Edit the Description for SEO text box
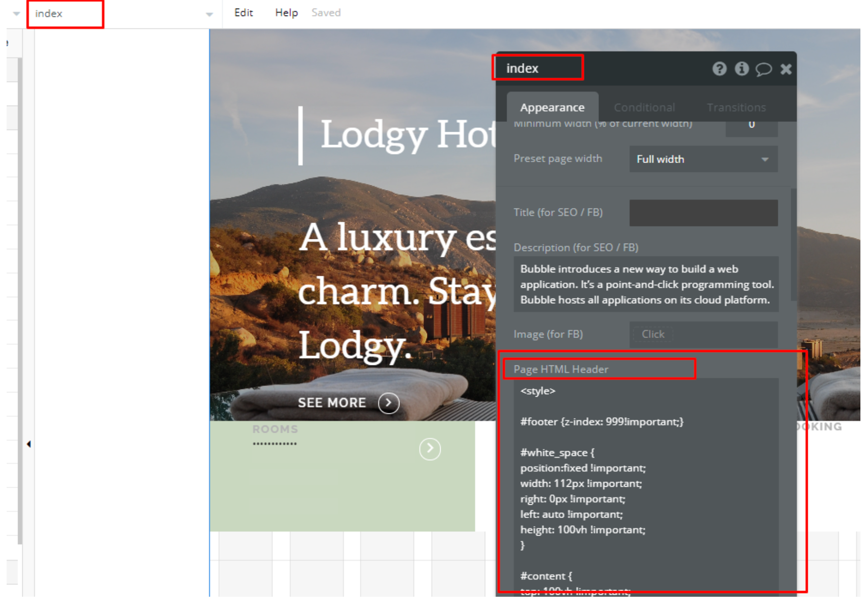The image size is (868, 601). pyautogui.click(x=646, y=284)
